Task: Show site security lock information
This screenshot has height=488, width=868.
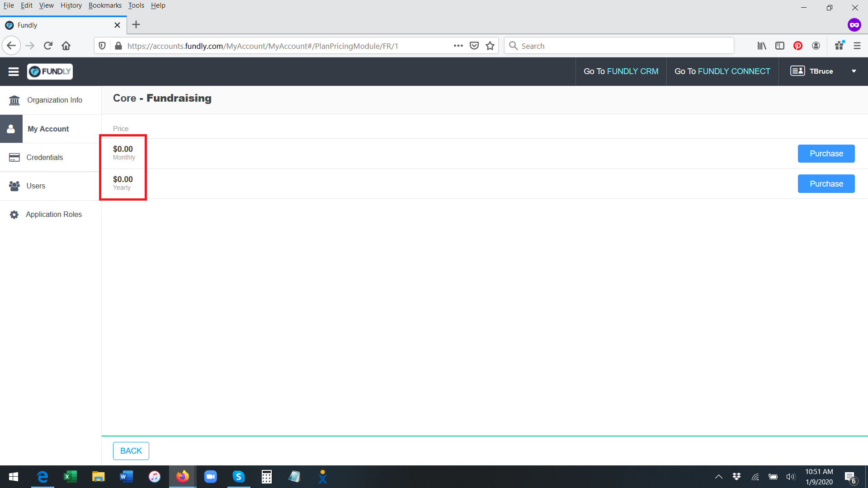Action: 118,46
